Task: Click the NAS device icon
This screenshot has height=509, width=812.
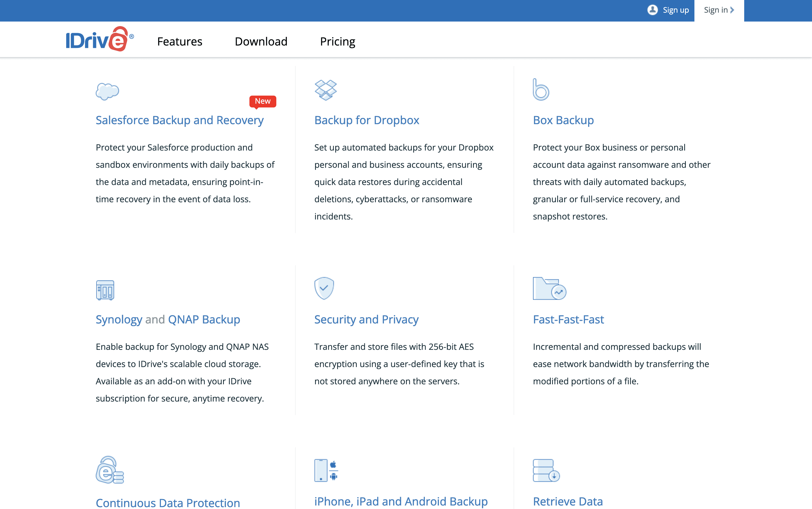Action: pos(105,290)
